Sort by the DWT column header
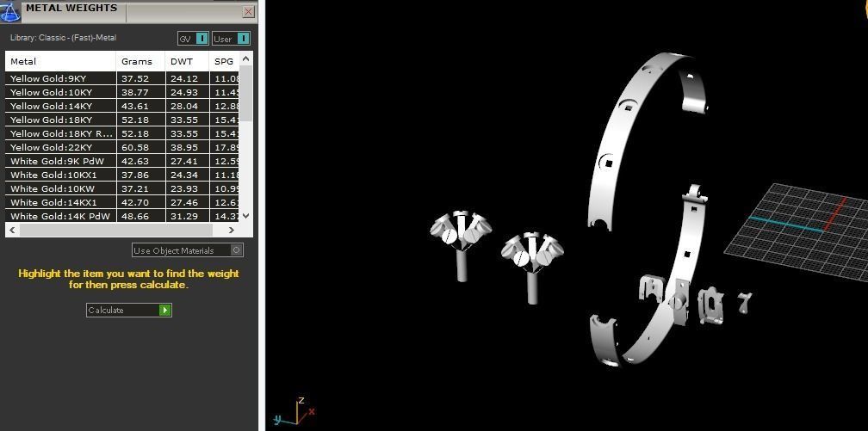 click(188, 61)
